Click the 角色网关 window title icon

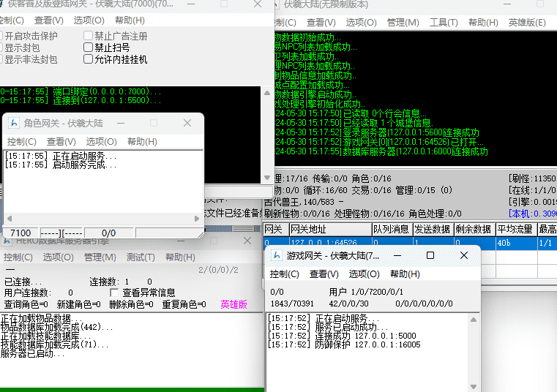(x=14, y=123)
